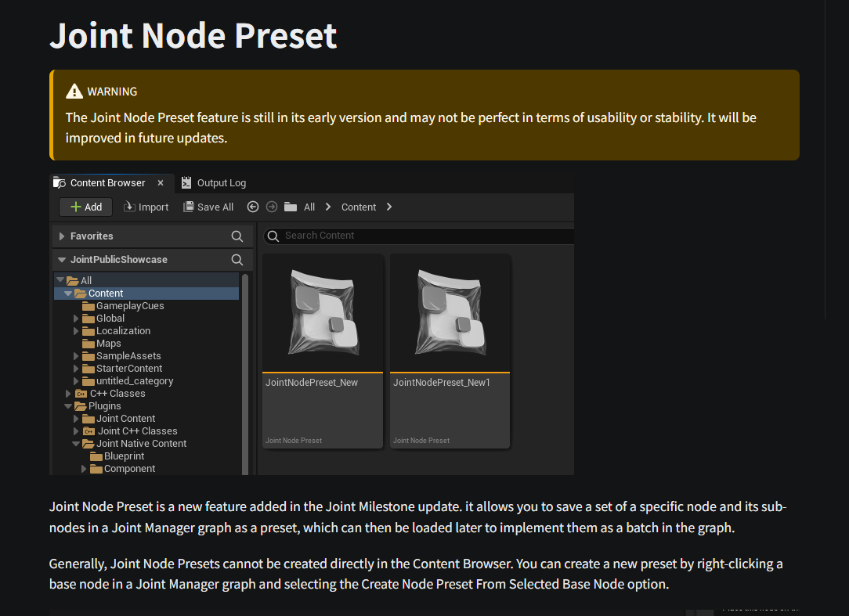Click the Add button's plus icon
Viewport: 849px width, 616px height.
[x=75, y=207]
